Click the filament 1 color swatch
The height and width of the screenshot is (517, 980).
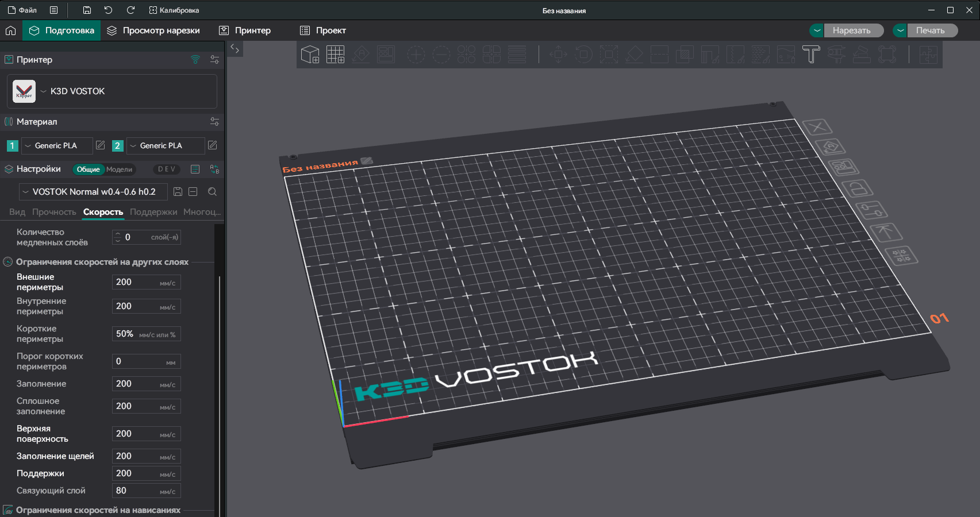coord(12,146)
